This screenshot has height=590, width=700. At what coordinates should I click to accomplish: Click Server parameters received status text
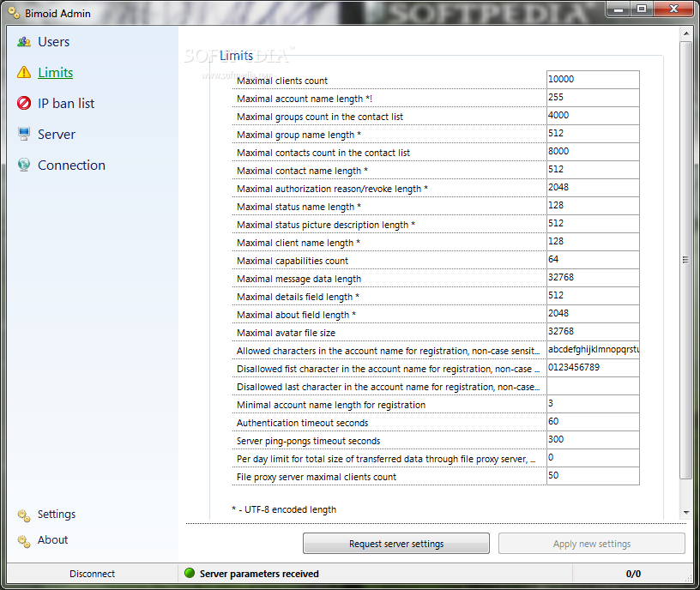point(259,574)
